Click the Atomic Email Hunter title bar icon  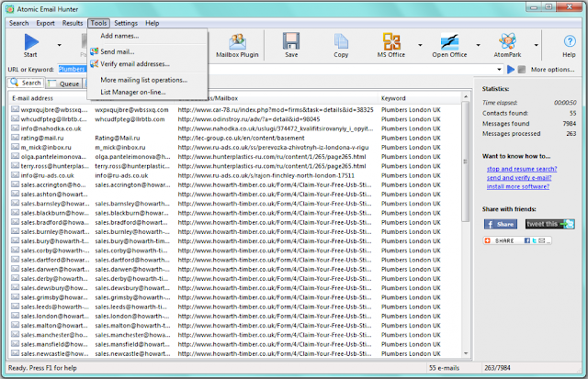click(10, 9)
